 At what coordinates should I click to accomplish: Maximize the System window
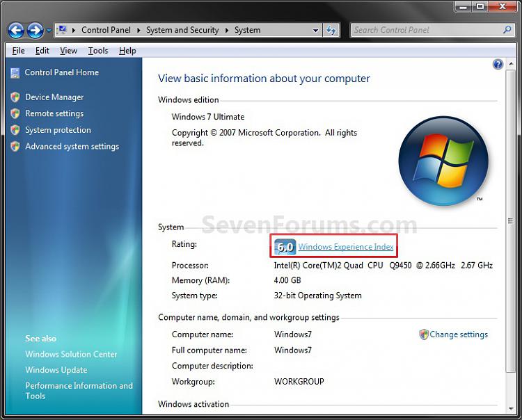click(480, 7)
